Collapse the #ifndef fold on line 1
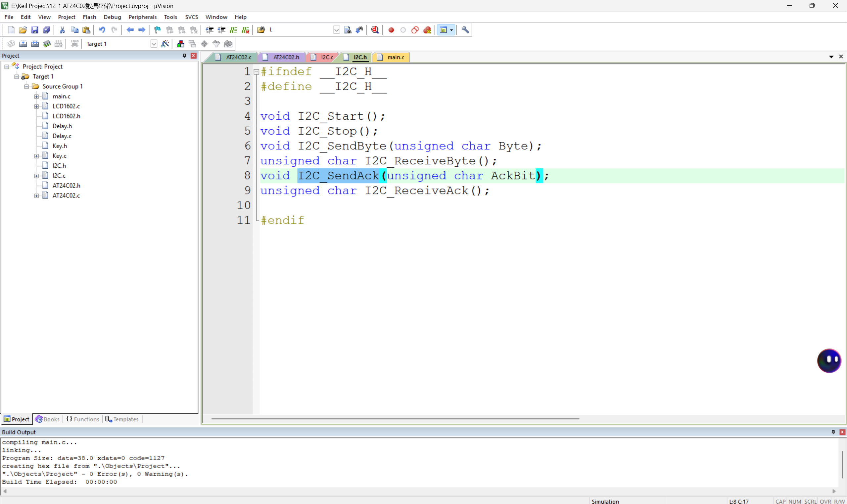The height and width of the screenshot is (504, 847). (256, 72)
